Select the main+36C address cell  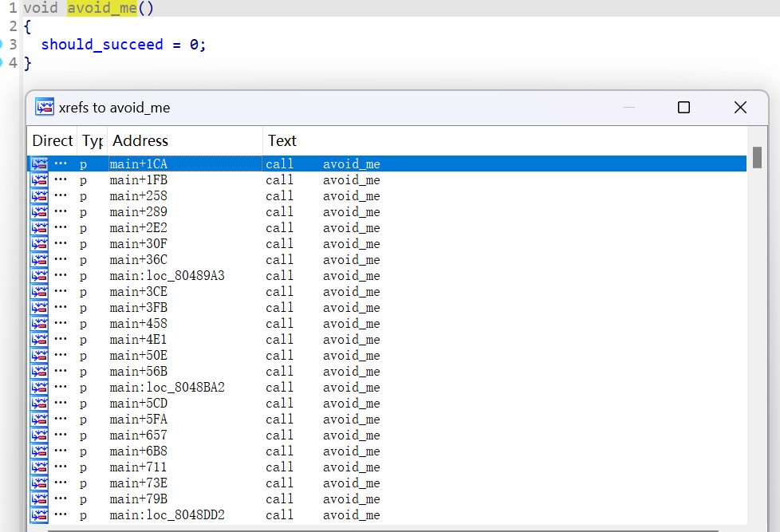click(x=185, y=259)
